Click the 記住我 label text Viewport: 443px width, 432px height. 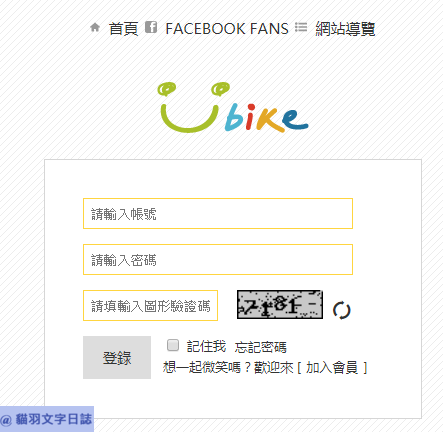click(206, 347)
